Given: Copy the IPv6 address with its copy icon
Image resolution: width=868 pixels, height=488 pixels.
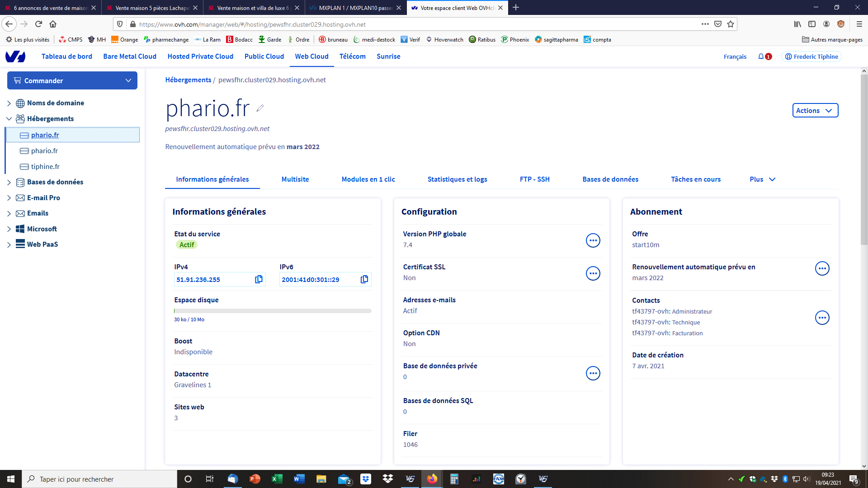Looking at the screenshot, I should click(x=364, y=279).
